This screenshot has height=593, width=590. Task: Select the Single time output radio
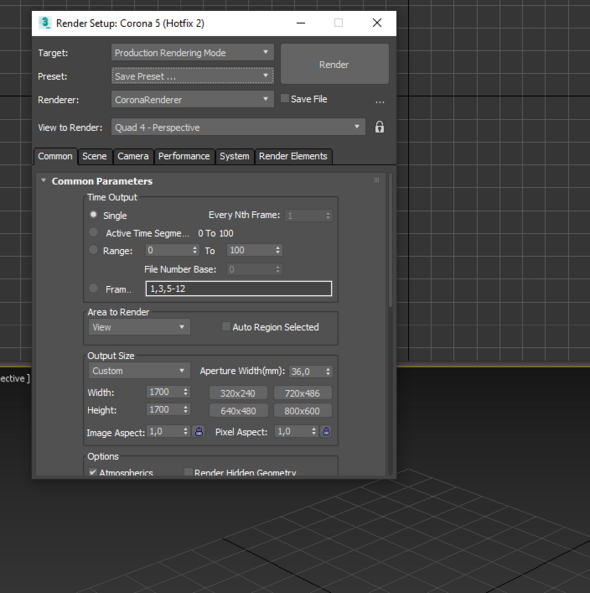93,215
